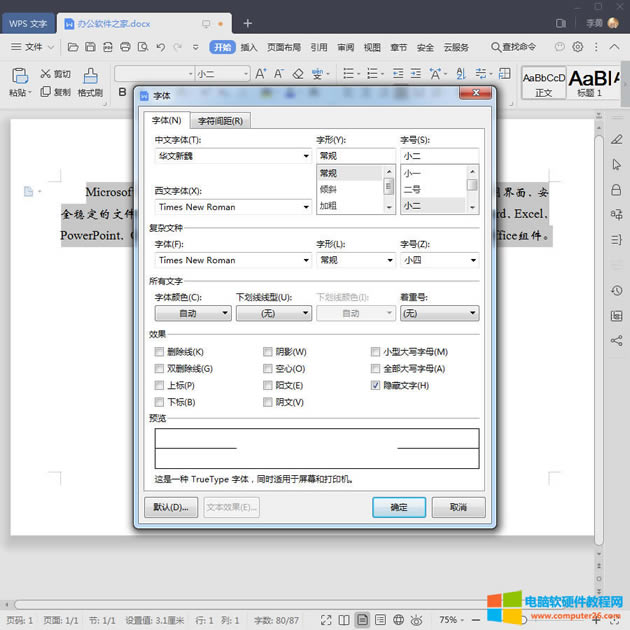Click the Cut (剪切) scissors icon

coord(46,74)
